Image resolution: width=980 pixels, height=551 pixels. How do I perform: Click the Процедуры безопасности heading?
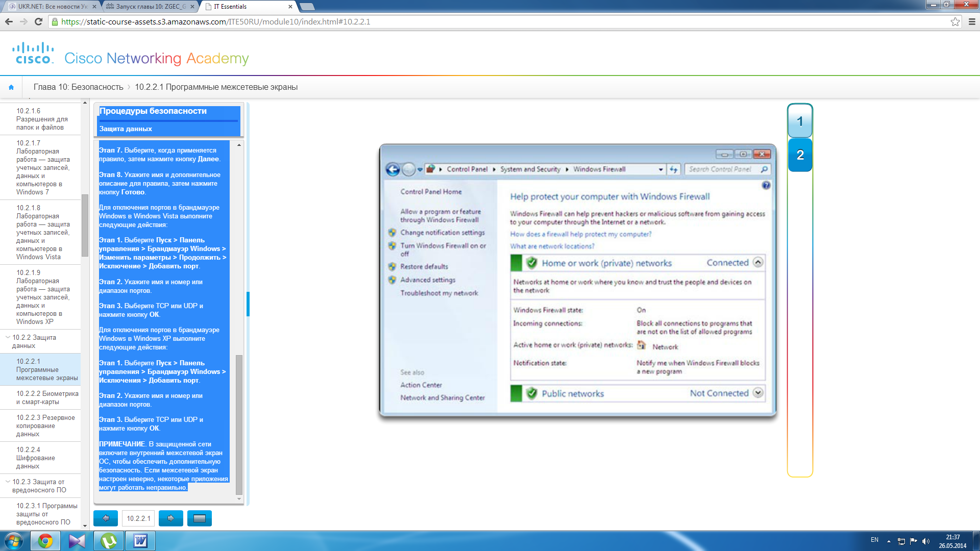[x=153, y=111]
